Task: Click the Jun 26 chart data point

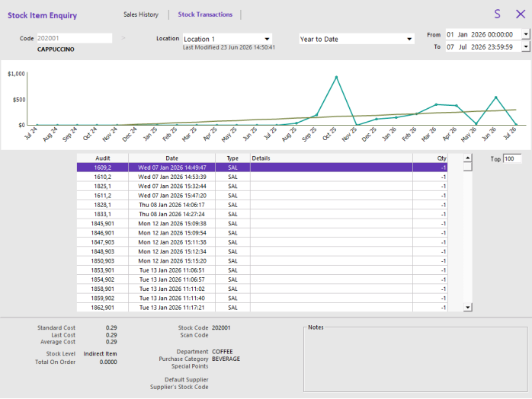Action: [495, 97]
